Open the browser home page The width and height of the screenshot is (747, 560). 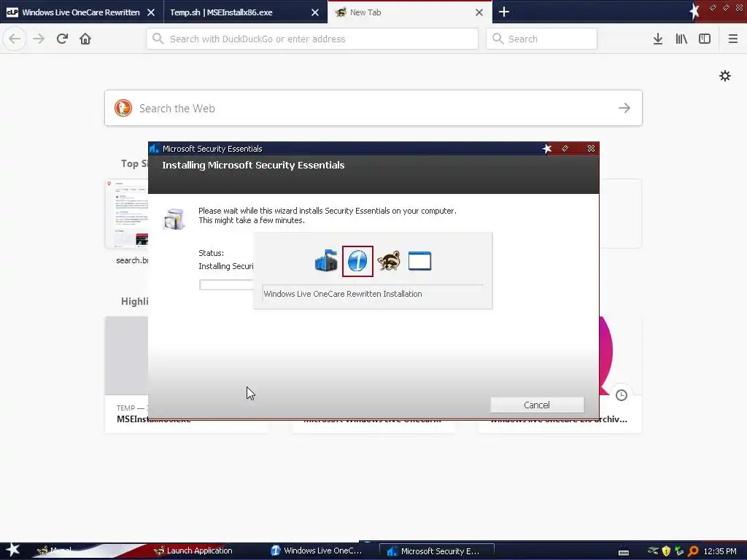85,39
